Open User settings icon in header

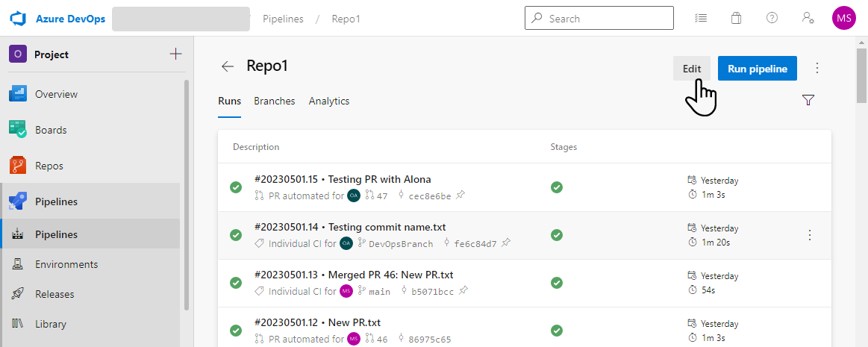tap(808, 18)
